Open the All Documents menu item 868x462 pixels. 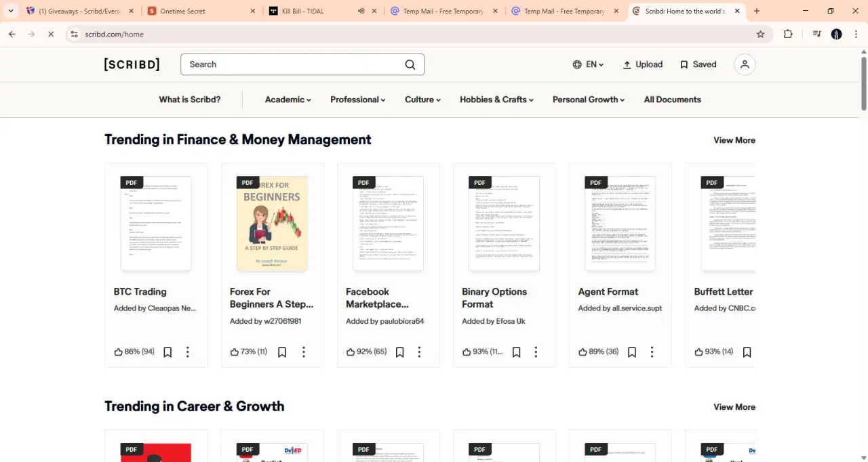coord(673,100)
